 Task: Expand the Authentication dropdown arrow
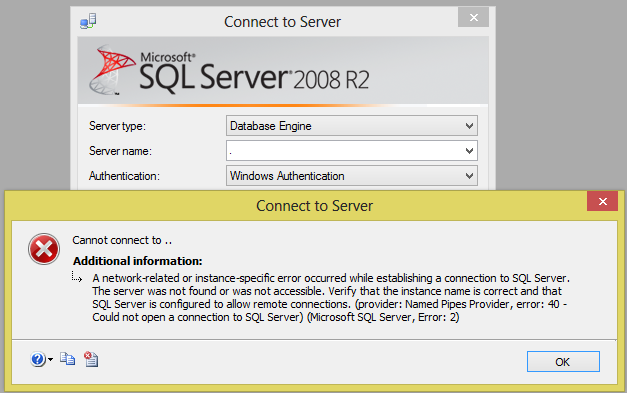tap(469, 176)
